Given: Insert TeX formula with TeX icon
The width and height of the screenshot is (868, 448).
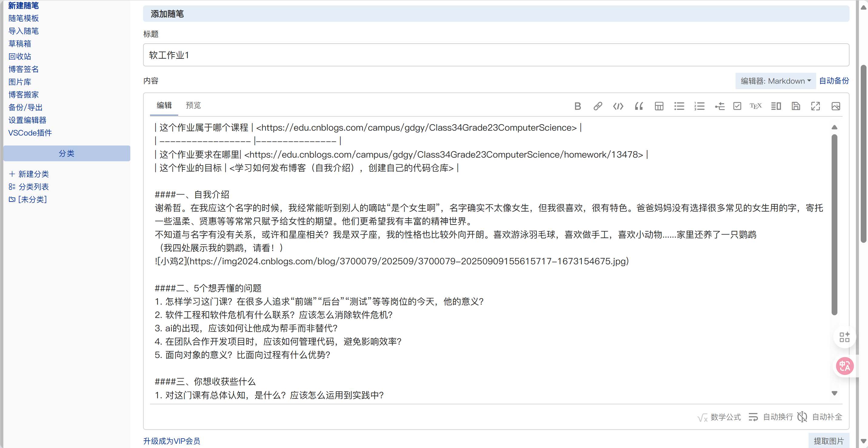Looking at the screenshot, I should [756, 106].
